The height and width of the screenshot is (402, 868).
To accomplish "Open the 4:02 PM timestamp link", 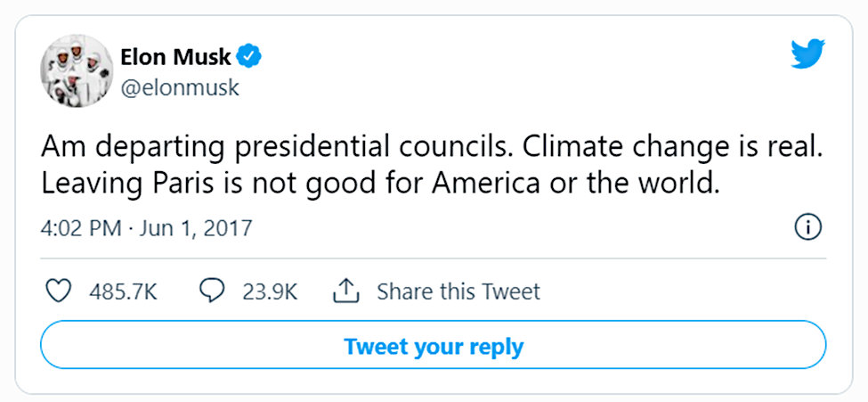I will (81, 228).
